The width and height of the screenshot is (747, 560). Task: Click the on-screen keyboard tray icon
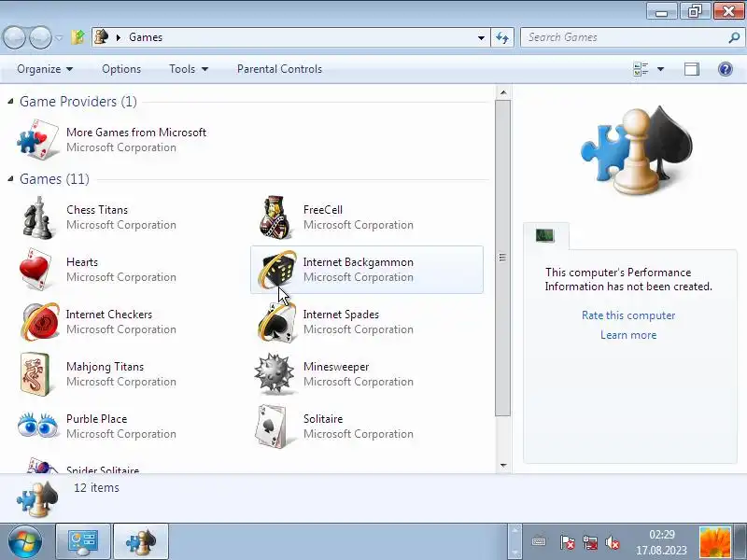point(539,541)
